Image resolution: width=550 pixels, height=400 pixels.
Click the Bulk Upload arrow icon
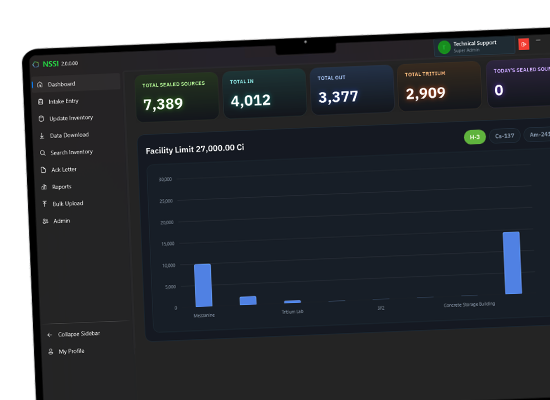45,204
